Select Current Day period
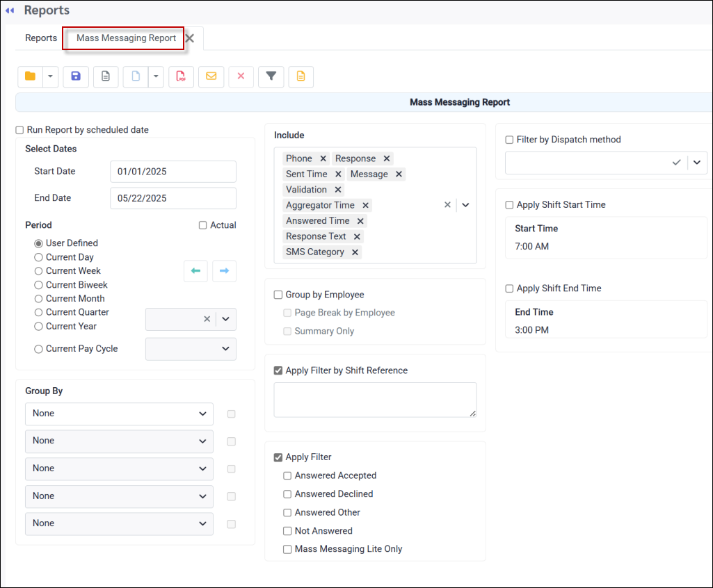This screenshot has width=713, height=588. pyautogui.click(x=39, y=257)
